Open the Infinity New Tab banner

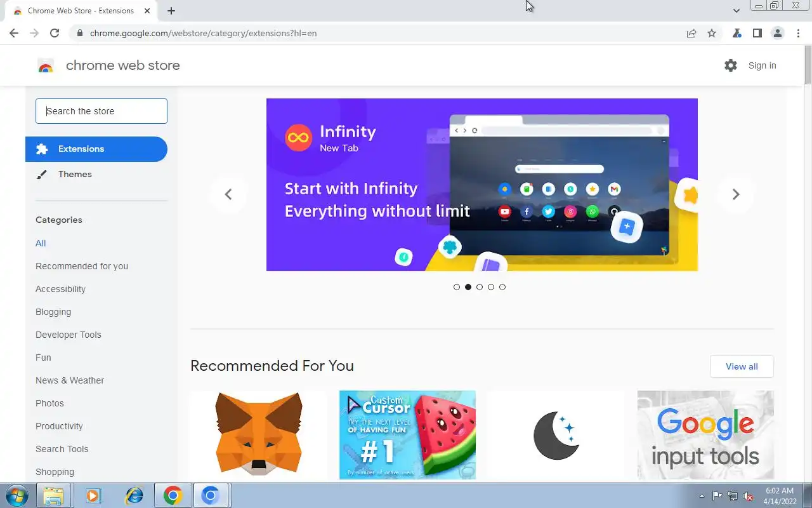click(482, 185)
